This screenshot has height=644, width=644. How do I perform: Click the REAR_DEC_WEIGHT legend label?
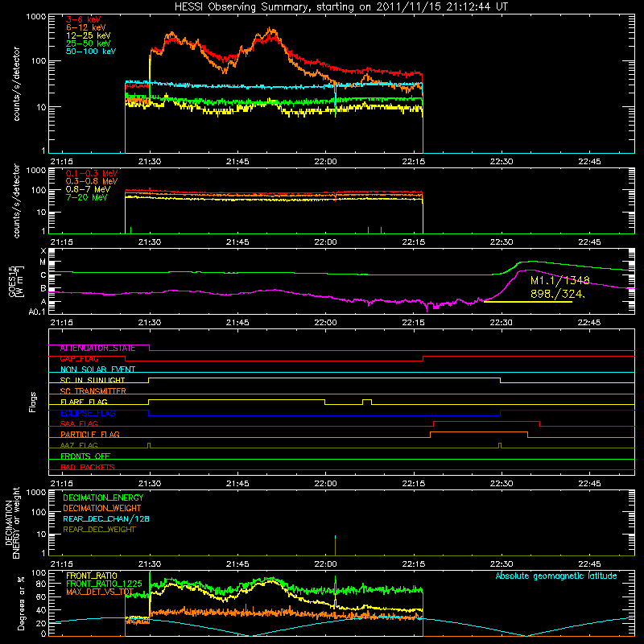[99, 530]
